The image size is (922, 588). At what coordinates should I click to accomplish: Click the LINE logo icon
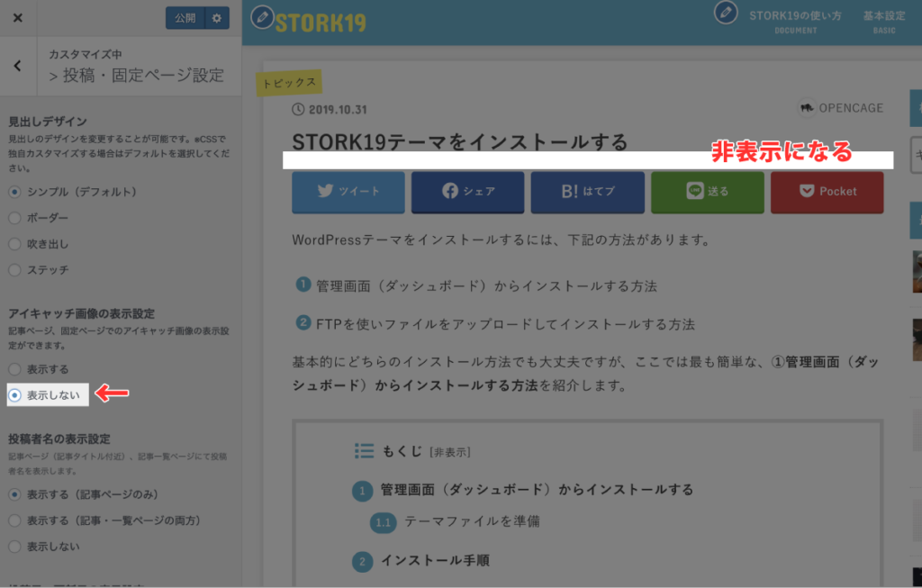click(x=694, y=191)
